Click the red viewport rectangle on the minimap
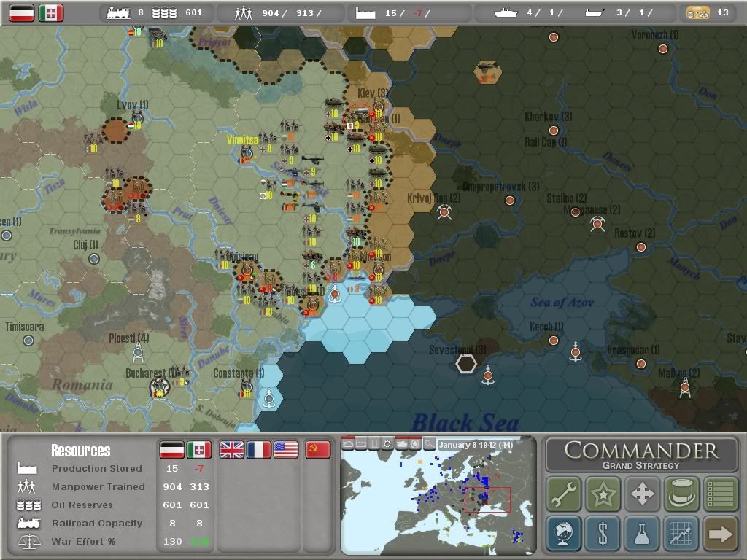The height and width of the screenshot is (560, 747). [487, 499]
